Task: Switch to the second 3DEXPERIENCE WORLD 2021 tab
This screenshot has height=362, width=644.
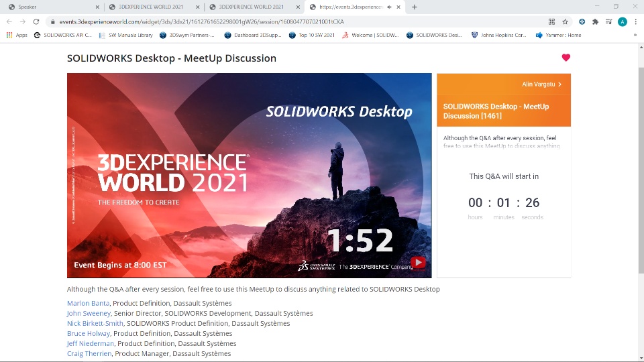Action: (254, 7)
